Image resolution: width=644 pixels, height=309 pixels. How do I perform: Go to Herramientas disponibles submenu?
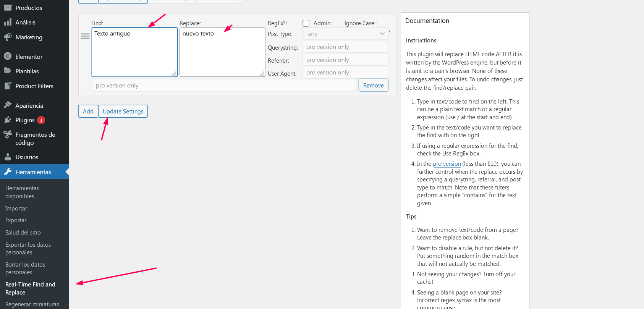tap(22, 192)
